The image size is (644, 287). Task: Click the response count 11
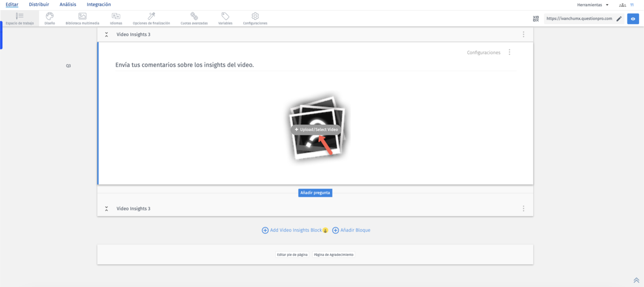pos(632,5)
